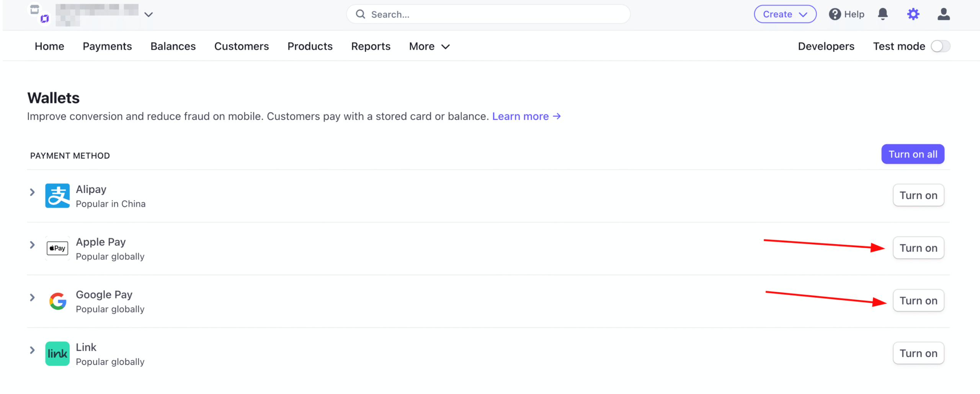
Task: Click the Link logo icon
Action: coord(57,353)
